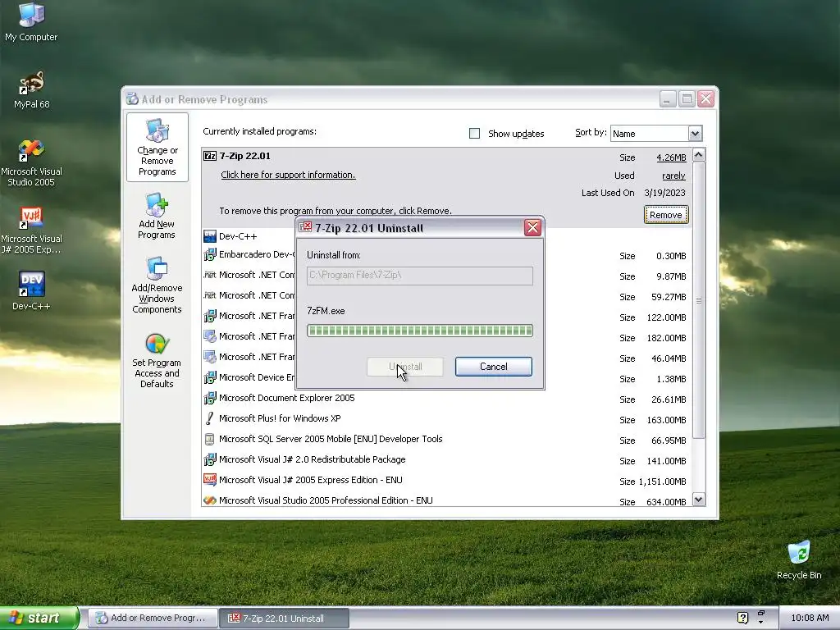Screen dimensions: 840x630
Task: Open Microsoft Visual Studio 2005 desktop shortcut
Action: point(31,163)
